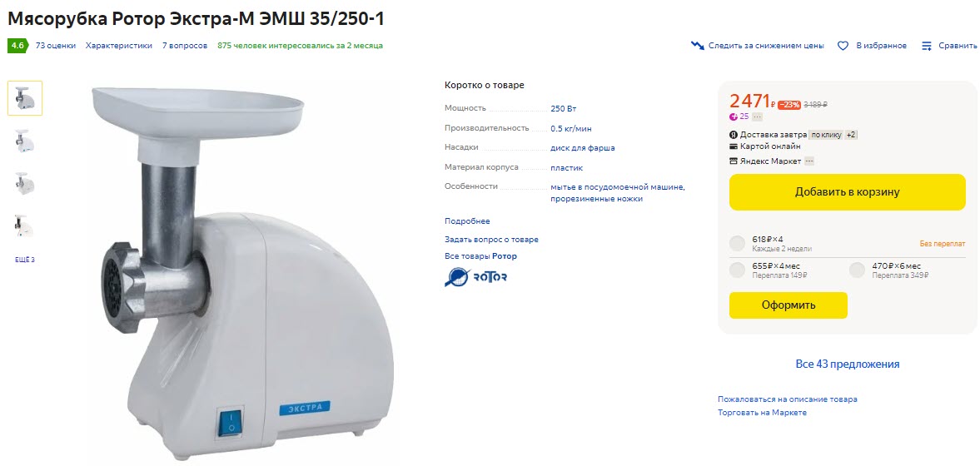Click the purple cashback points icon
980x466 pixels.
[x=734, y=116]
